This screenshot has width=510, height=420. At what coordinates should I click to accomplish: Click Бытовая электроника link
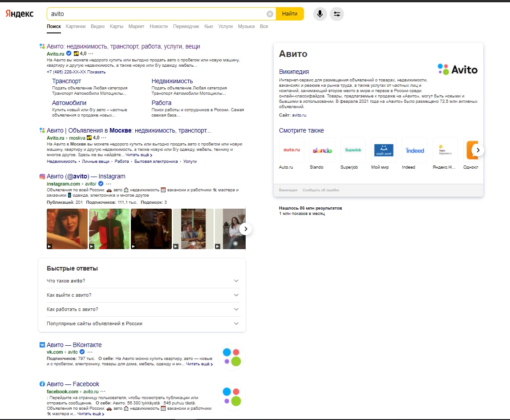[x=156, y=161]
